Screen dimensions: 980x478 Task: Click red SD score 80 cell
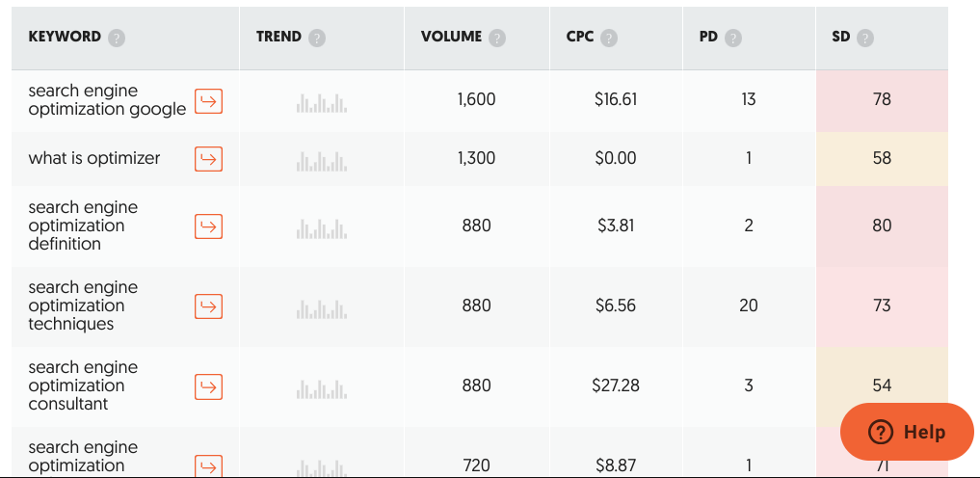coord(882,226)
